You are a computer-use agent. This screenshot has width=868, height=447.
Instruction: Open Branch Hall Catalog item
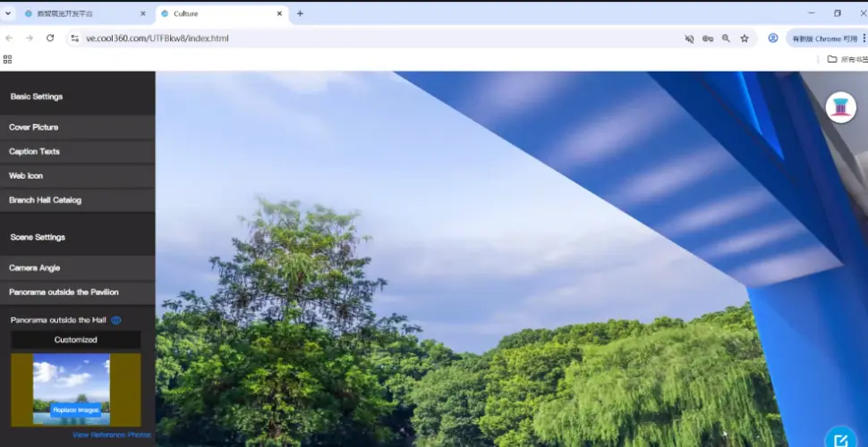click(78, 200)
